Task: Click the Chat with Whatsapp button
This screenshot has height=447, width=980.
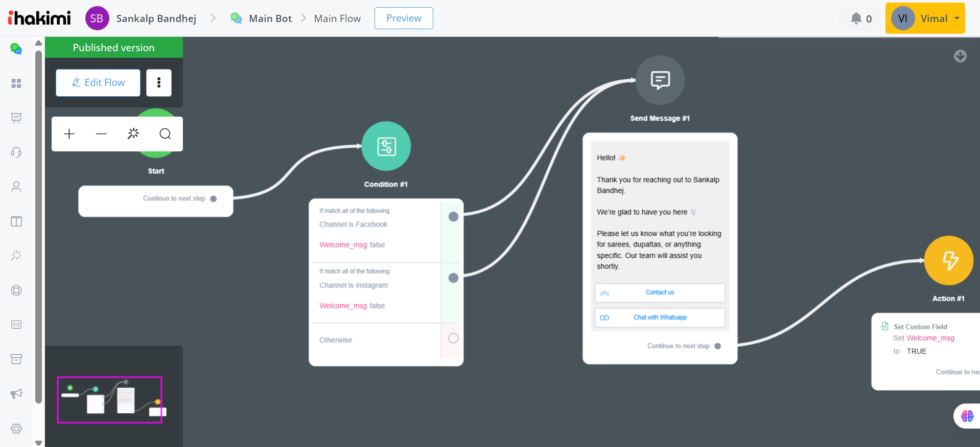Action: tap(660, 318)
